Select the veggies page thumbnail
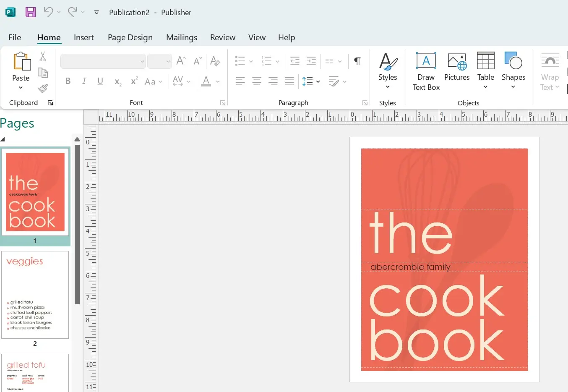 click(35, 295)
